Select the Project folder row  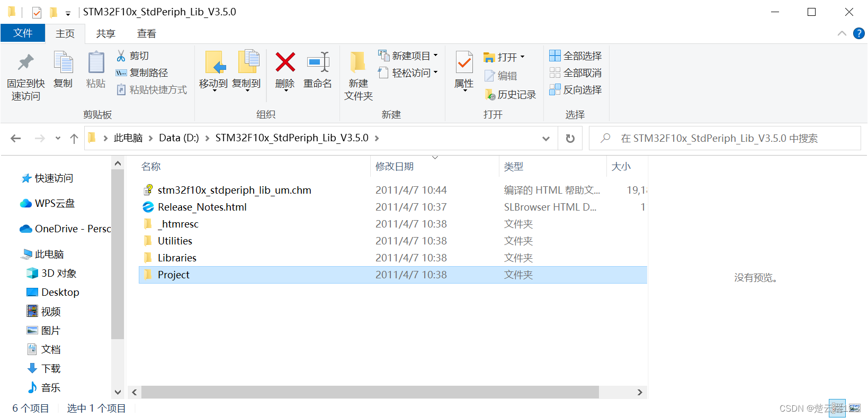coord(392,275)
